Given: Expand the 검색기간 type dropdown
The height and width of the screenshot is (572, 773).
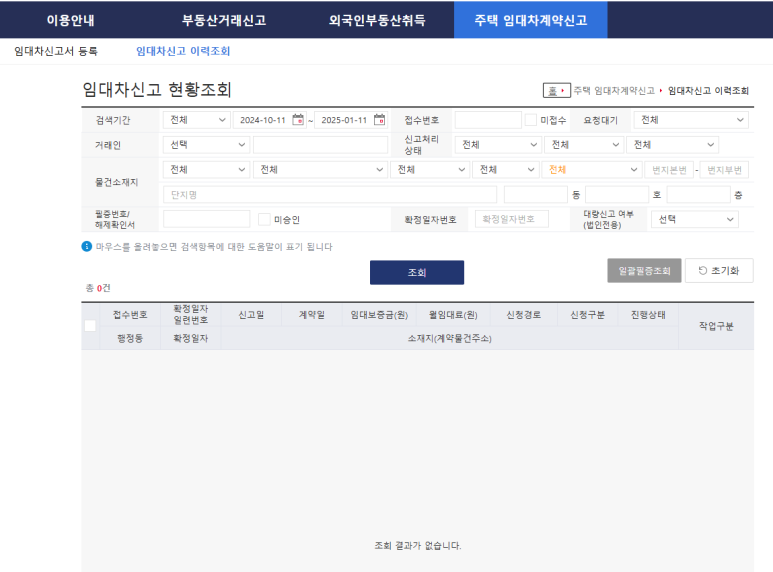Looking at the screenshot, I should 197,120.
